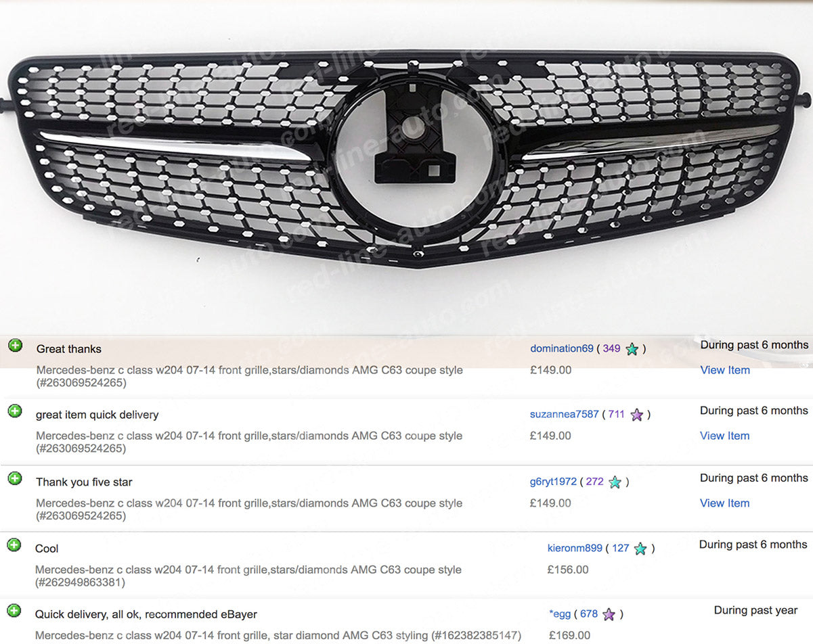
Task: Open g6ryt1972 user profile
Action: (553, 482)
